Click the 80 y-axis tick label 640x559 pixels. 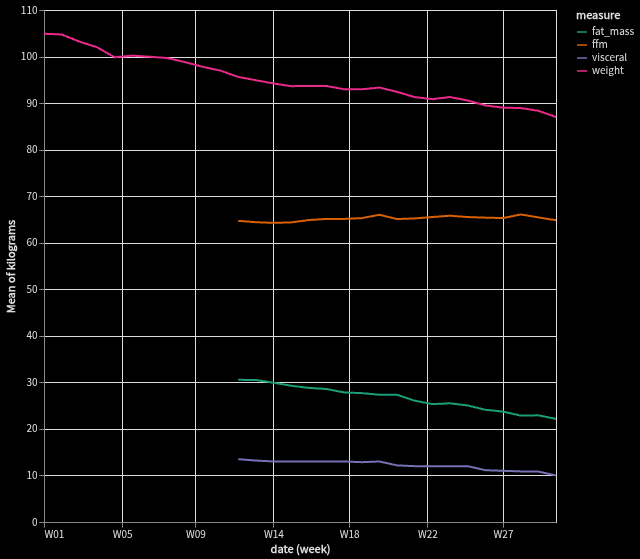[32, 150]
